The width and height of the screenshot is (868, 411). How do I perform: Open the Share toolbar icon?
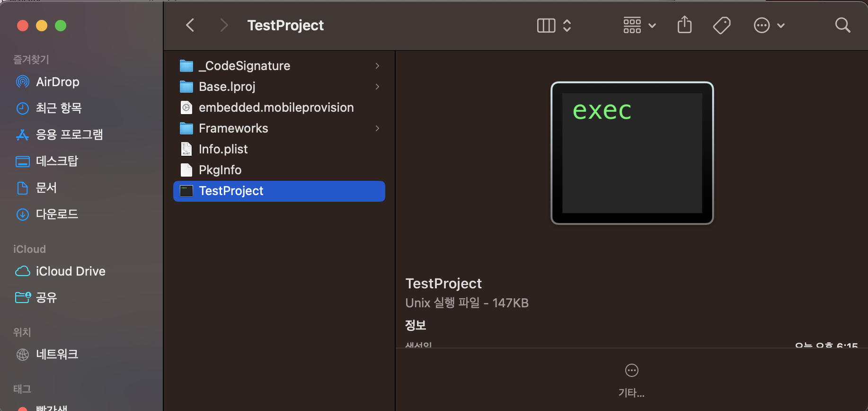(x=684, y=25)
